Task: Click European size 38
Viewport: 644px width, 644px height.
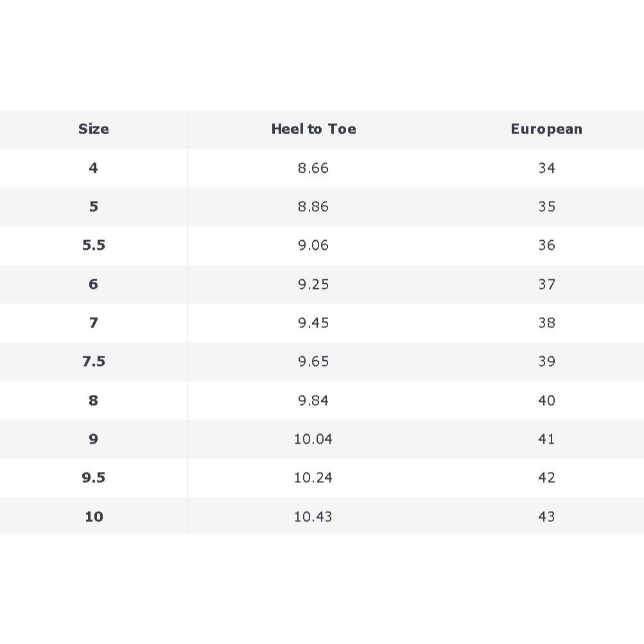Action: click(546, 323)
